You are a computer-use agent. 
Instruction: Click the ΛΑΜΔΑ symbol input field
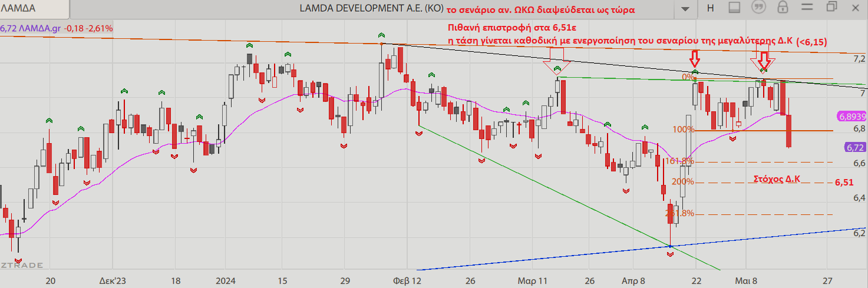[x=34, y=8]
